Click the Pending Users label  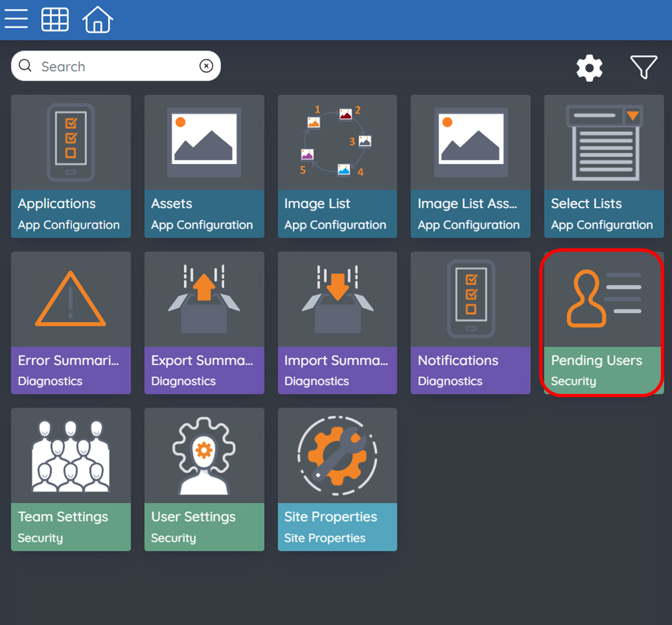596,361
